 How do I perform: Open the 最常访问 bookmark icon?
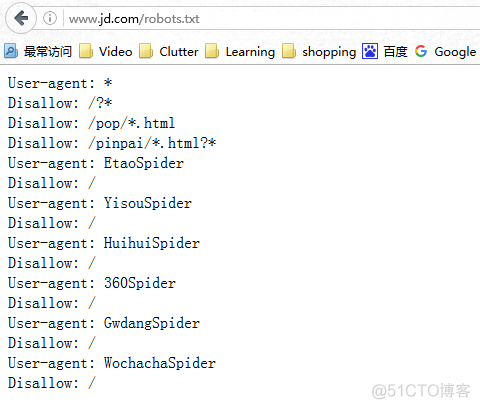(11, 51)
